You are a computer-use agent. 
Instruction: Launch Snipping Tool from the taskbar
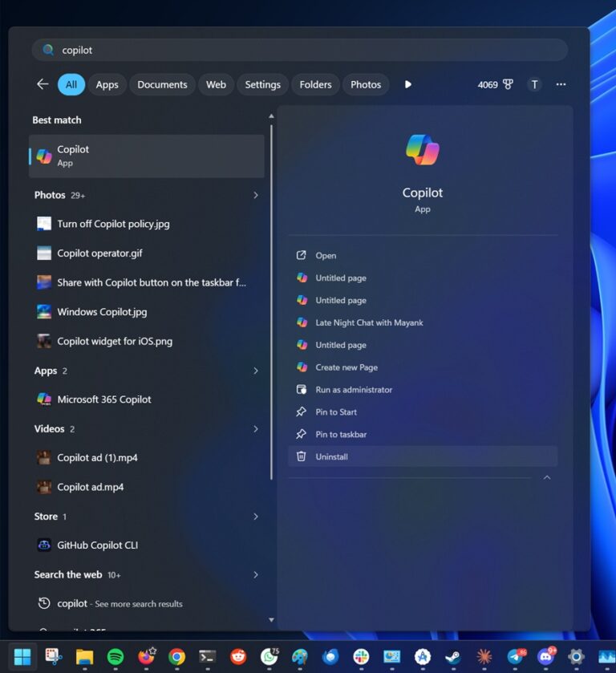(x=54, y=657)
